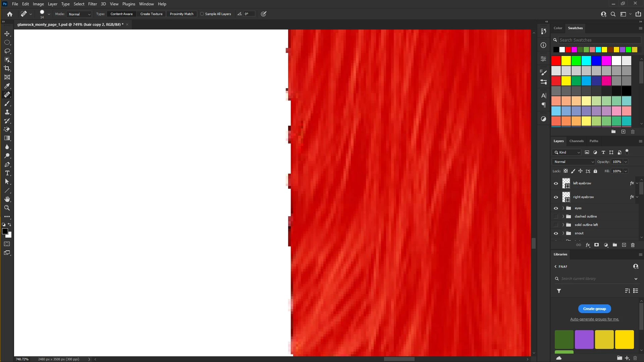
Task: Select the Pen tool
Action: pos(7,165)
